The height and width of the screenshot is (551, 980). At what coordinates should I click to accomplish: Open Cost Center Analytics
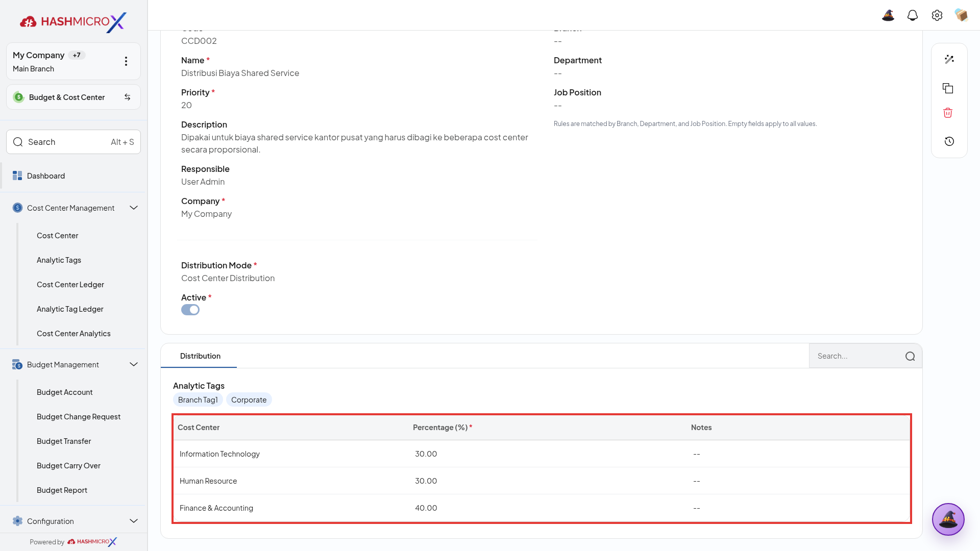pyautogui.click(x=73, y=334)
